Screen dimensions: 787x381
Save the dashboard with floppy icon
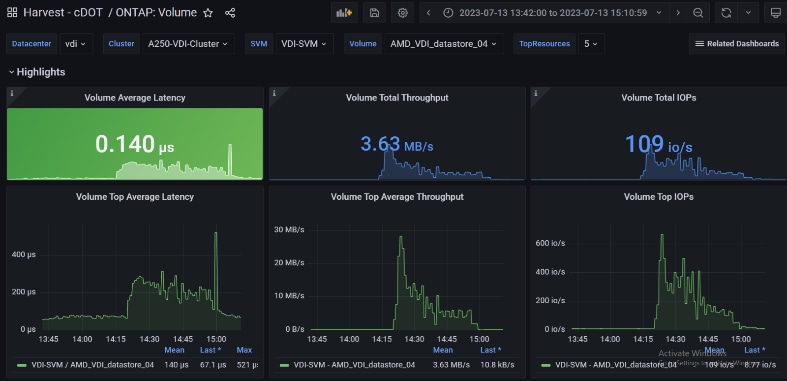(374, 13)
